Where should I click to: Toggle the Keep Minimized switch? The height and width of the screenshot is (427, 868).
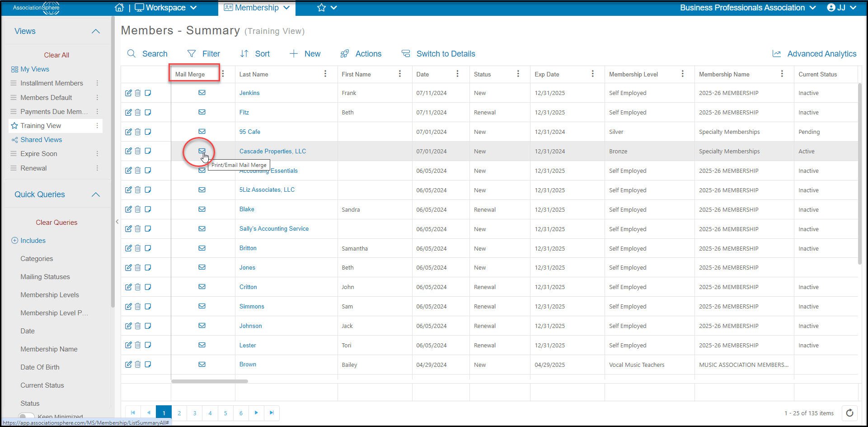coord(26,416)
